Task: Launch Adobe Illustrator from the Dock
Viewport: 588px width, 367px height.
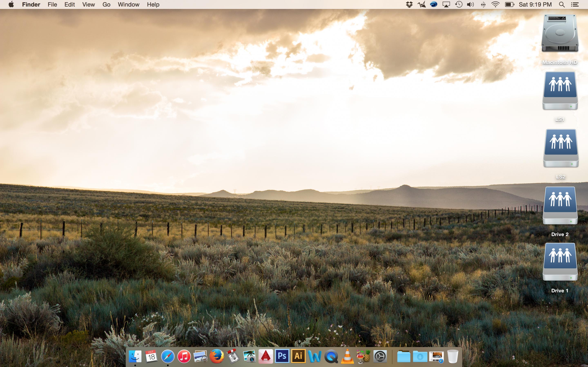Action: [298, 356]
